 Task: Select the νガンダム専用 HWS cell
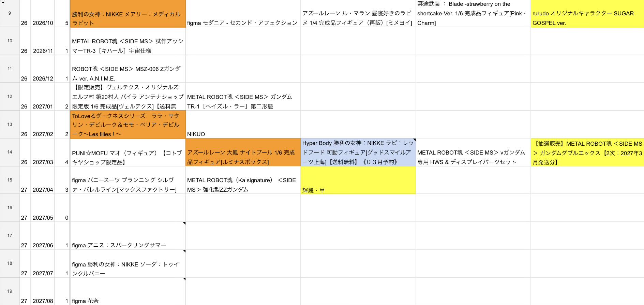[473, 152]
